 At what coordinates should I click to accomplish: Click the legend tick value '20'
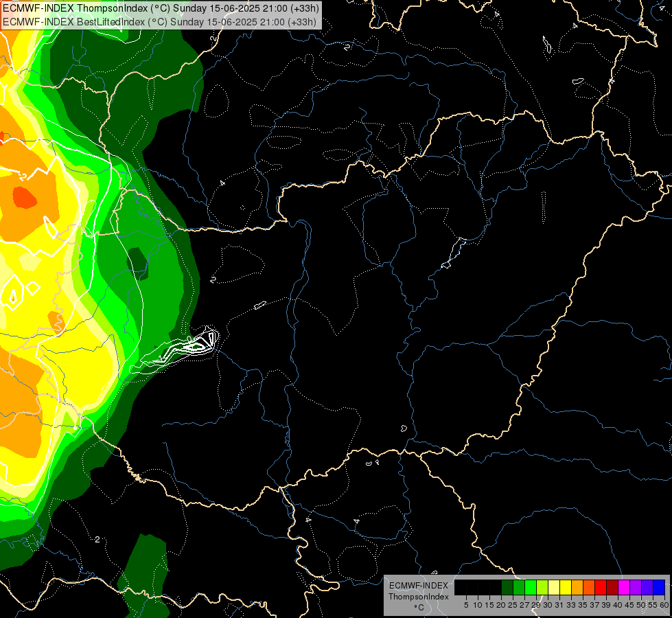click(501, 605)
